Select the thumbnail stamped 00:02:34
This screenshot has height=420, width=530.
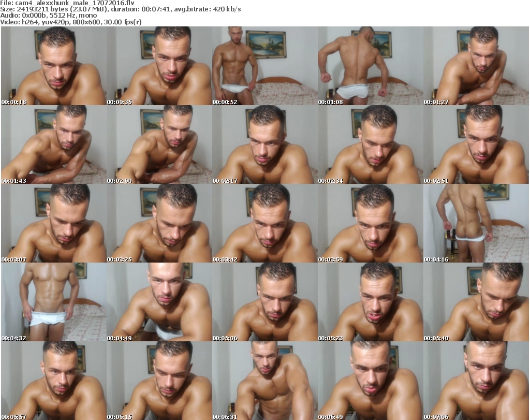pyautogui.click(x=371, y=144)
